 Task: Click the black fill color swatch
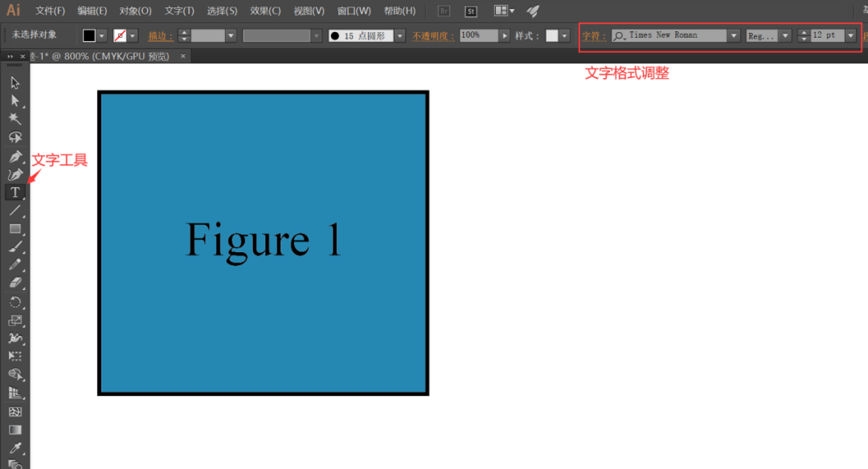point(89,36)
